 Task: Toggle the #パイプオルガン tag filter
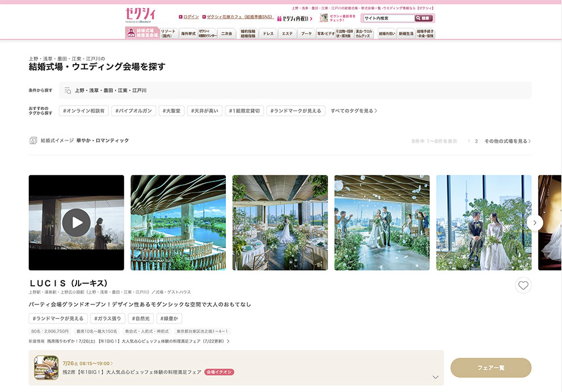pos(134,111)
